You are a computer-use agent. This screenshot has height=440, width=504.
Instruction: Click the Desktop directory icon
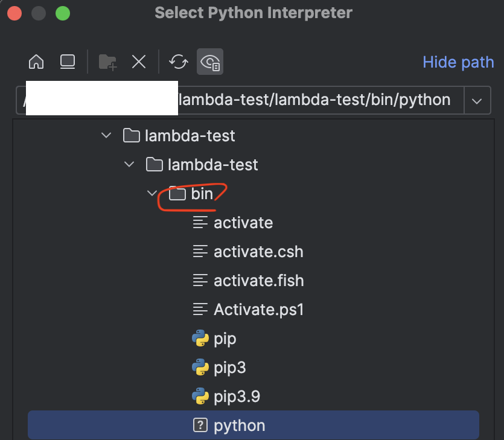pos(67,62)
